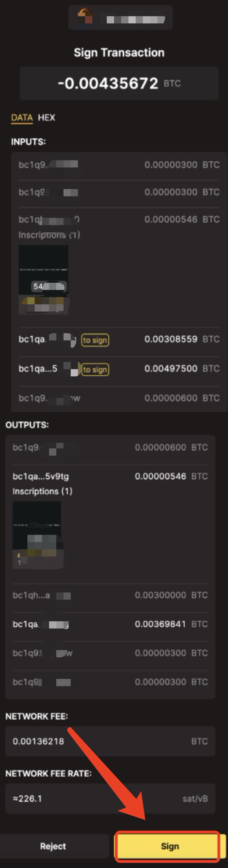228x868 pixels.
Task: Click the network fee field 0.00136218
Action: tap(110, 741)
